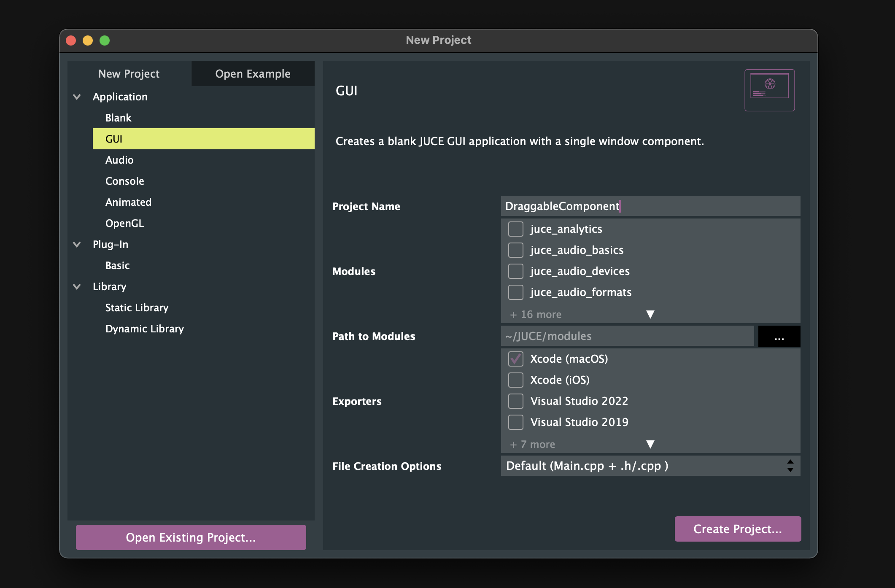895x588 pixels.
Task: Select the Dynamic Library template
Action: (x=204, y=329)
